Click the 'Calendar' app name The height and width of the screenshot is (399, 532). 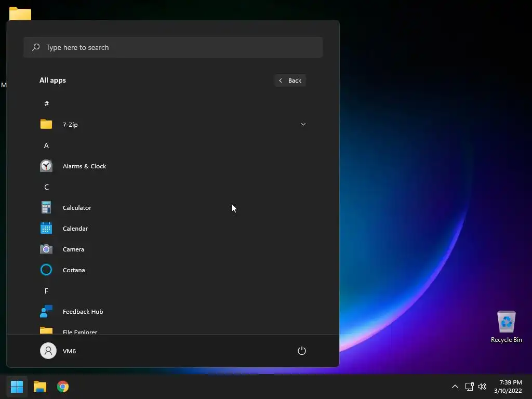75,229
